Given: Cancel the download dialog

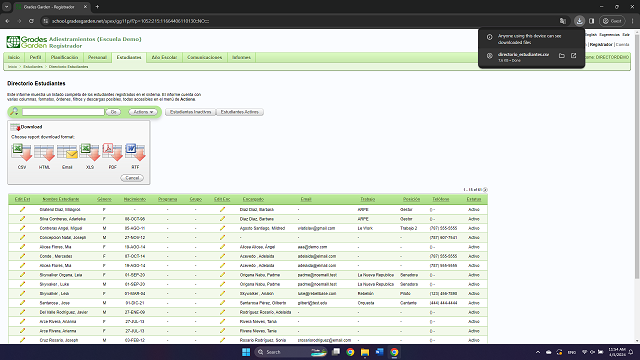Looking at the screenshot, I should (x=132, y=178).
